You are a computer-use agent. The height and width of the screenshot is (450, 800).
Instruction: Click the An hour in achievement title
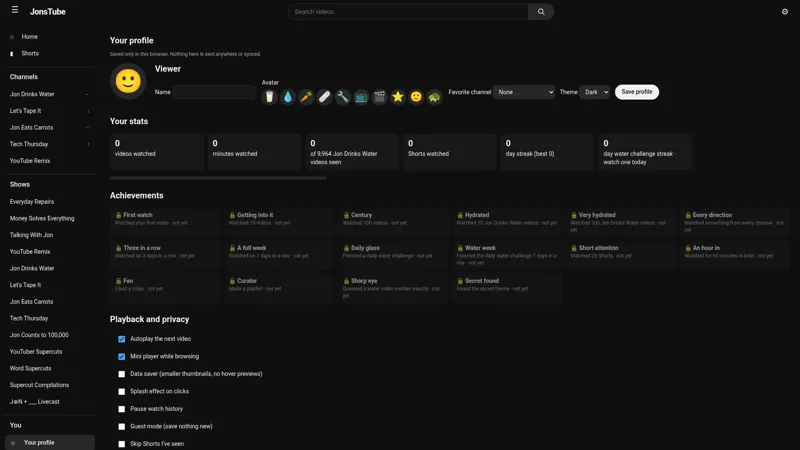(706, 248)
